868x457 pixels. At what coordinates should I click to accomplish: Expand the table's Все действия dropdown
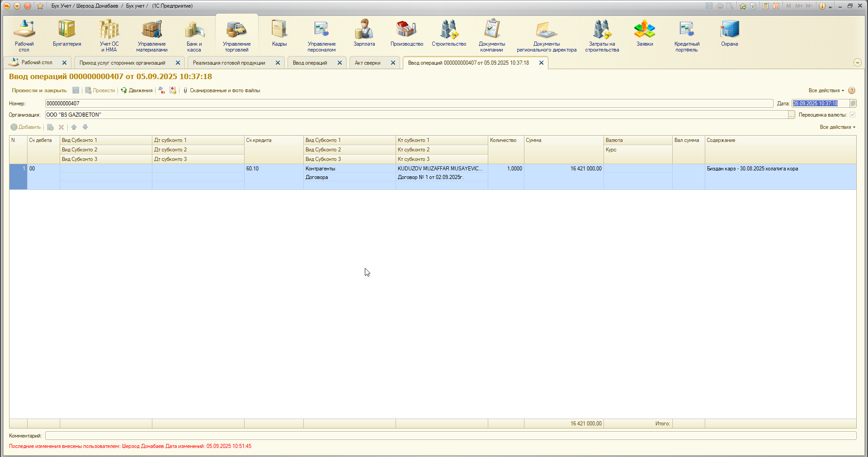pos(837,127)
